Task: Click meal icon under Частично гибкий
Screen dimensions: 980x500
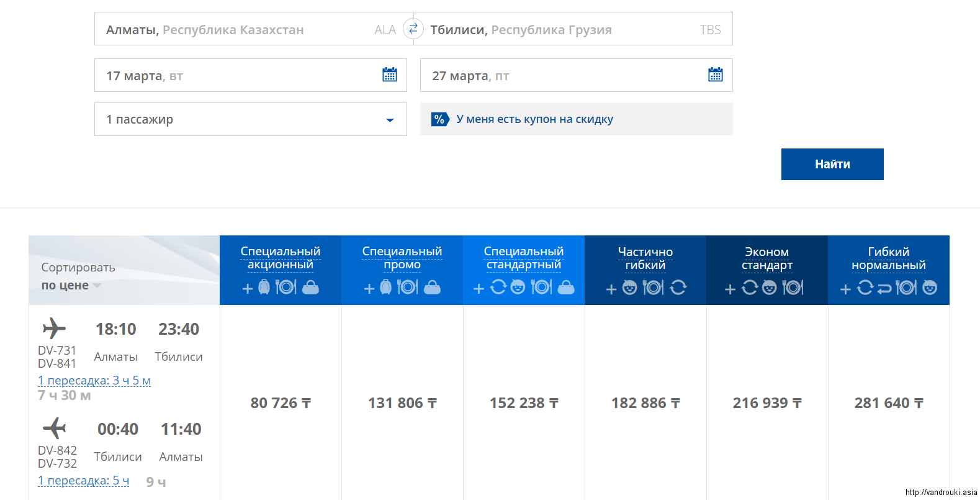Action: click(x=653, y=287)
